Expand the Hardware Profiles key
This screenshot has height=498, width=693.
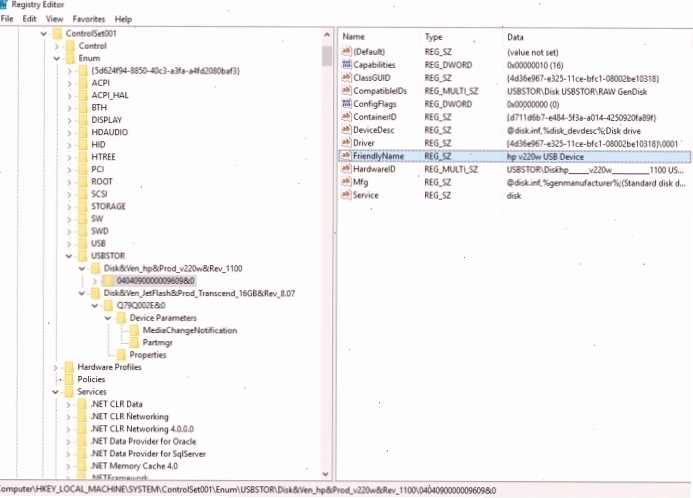(56, 367)
